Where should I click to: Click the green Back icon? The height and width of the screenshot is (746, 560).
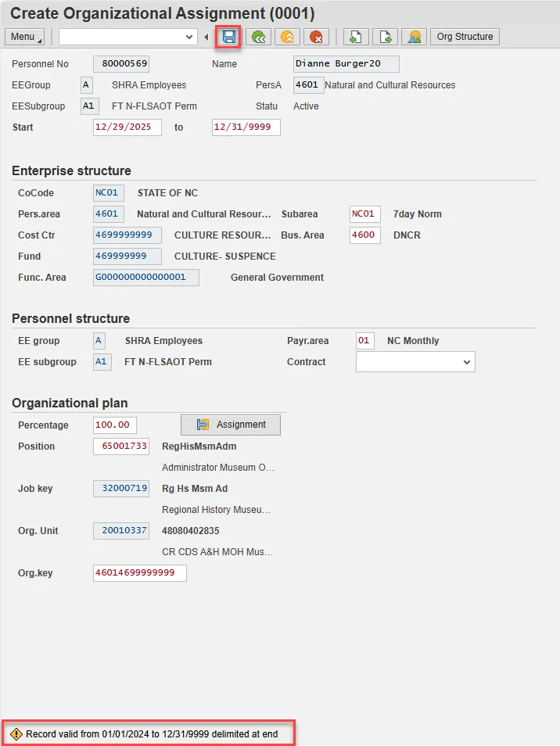[x=257, y=37]
